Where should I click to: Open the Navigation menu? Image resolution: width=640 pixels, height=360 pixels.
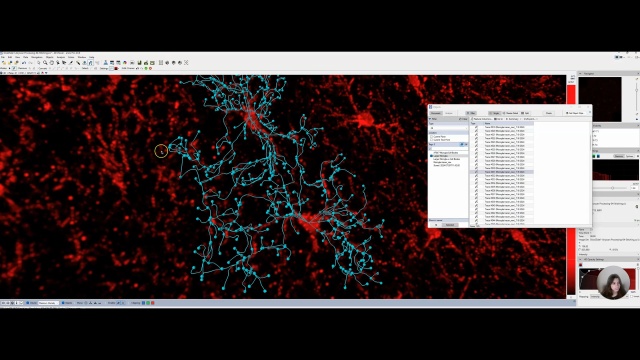click(37, 57)
